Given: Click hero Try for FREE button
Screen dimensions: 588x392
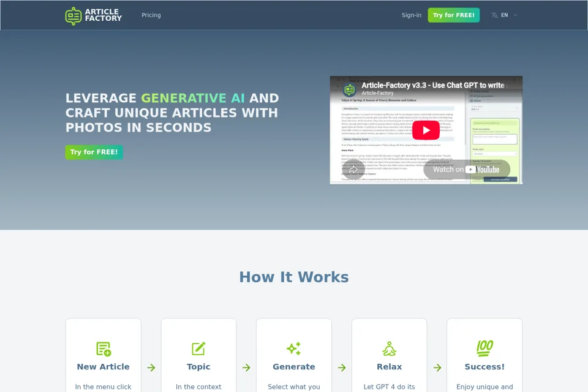Looking at the screenshot, I should point(94,152).
